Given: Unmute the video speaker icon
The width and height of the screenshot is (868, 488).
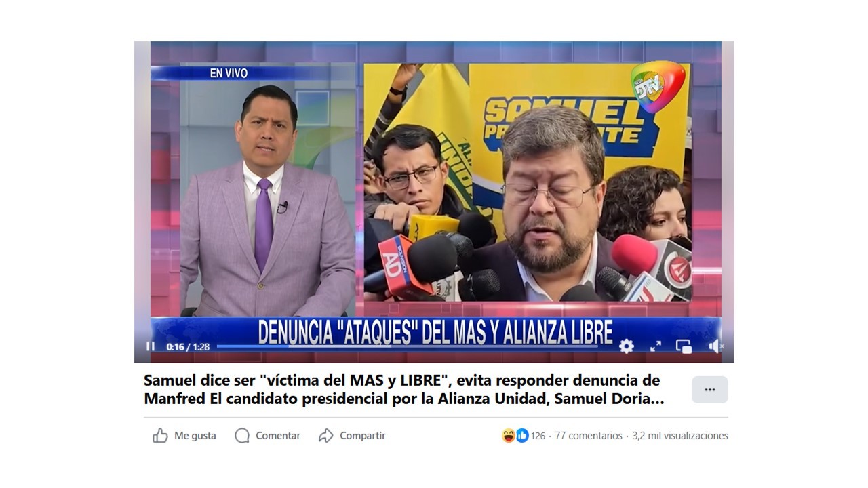Looking at the screenshot, I should coord(716,346).
